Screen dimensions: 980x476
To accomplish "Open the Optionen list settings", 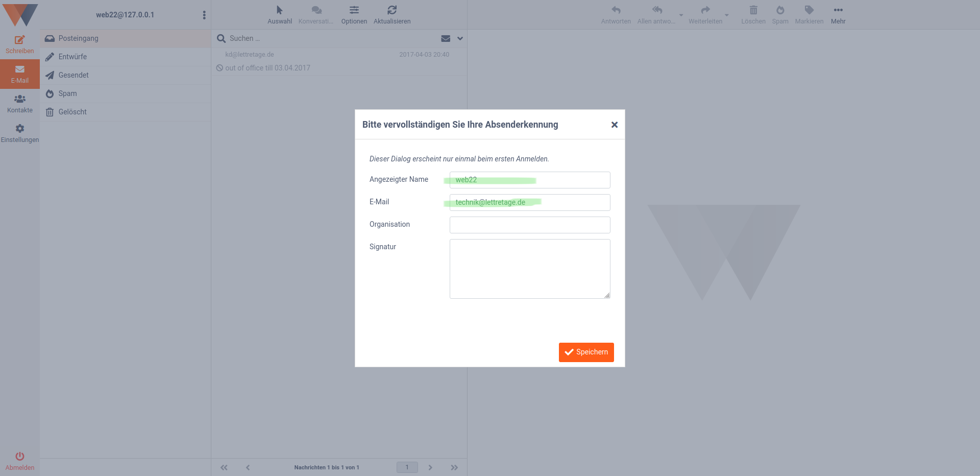I will pyautogui.click(x=354, y=13).
